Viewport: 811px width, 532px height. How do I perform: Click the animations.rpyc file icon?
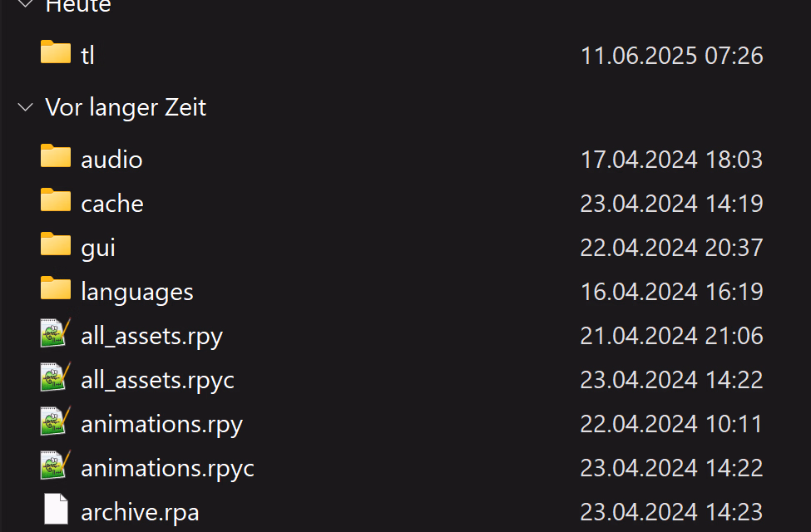point(56,465)
